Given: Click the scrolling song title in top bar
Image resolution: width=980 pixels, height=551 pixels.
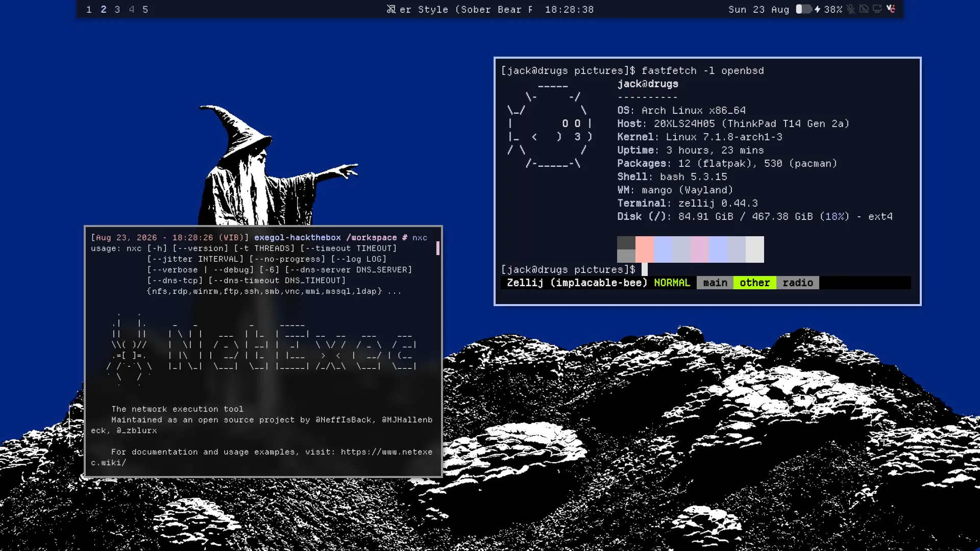Looking at the screenshot, I should coord(467,9).
